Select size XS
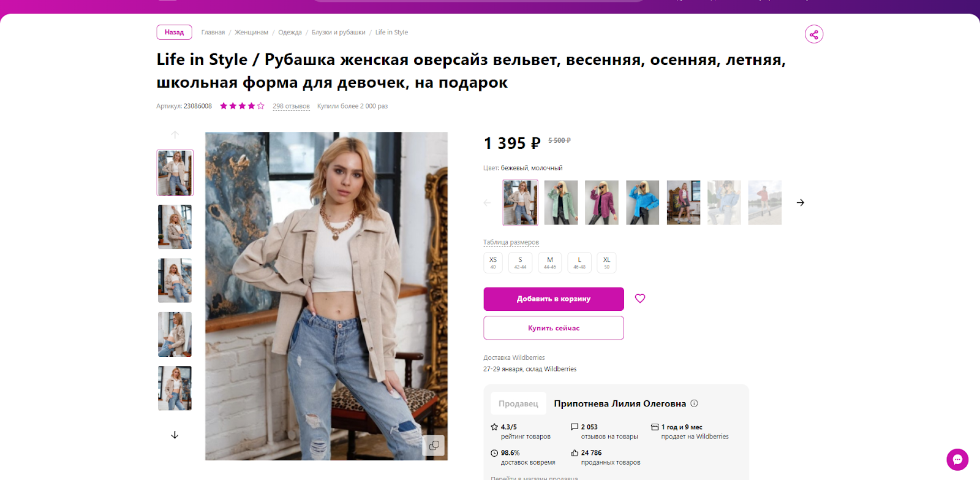 493,262
